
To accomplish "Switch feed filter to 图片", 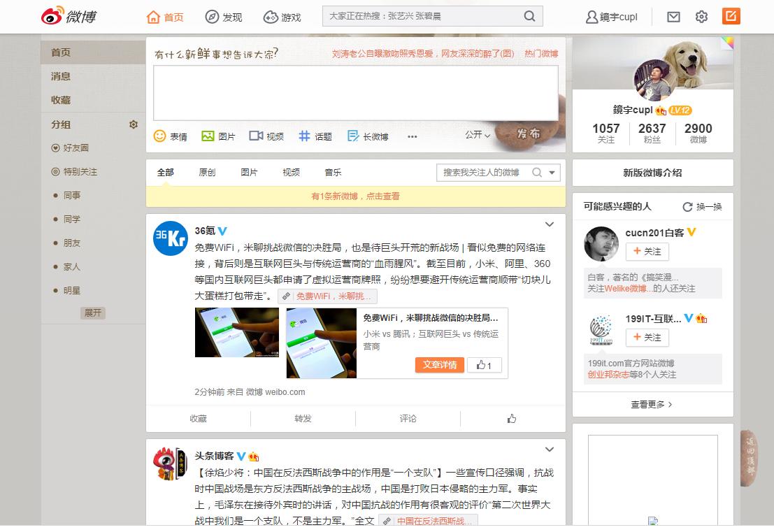I will [x=250, y=172].
